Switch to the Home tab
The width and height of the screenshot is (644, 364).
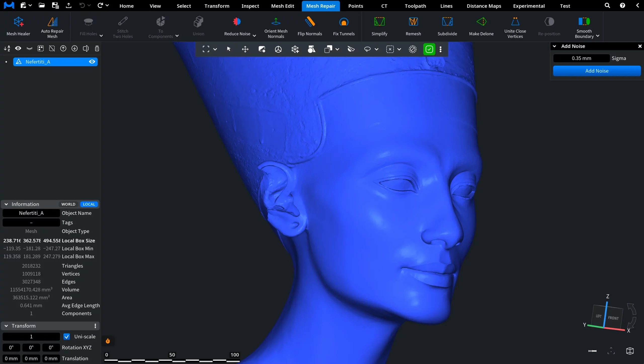click(127, 6)
